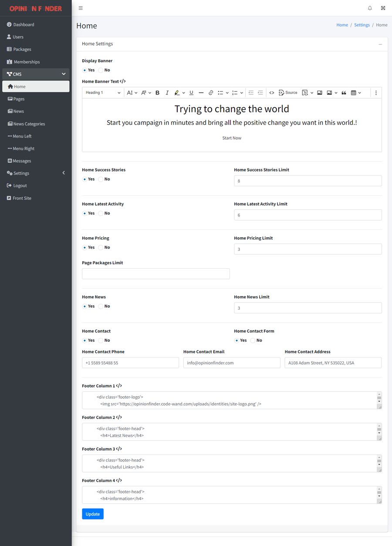
Task: Set Home News to No
Action: 101,307
